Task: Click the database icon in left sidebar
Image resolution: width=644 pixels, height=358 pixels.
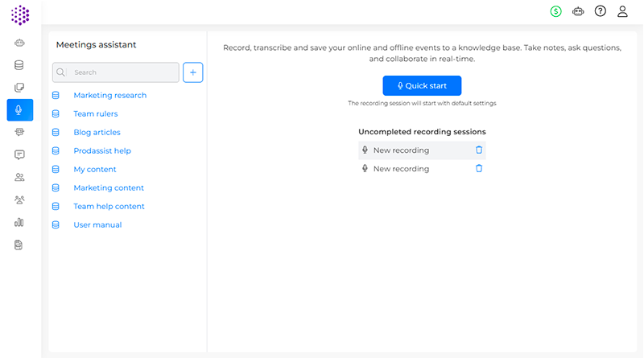Action: pyautogui.click(x=19, y=65)
